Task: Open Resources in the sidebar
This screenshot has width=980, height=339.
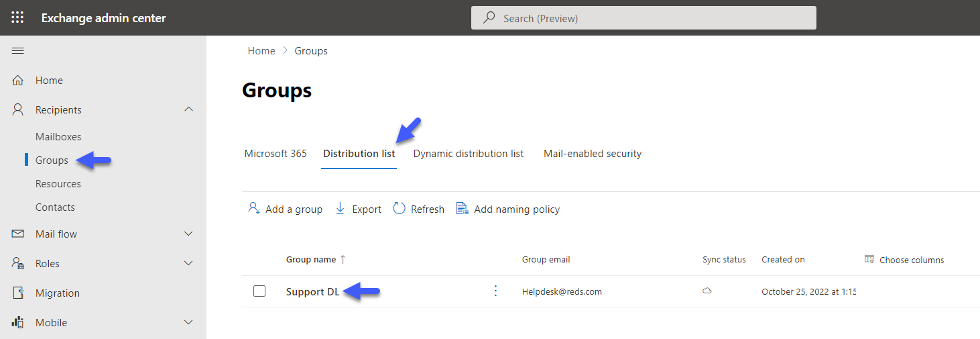Action: coord(58,183)
